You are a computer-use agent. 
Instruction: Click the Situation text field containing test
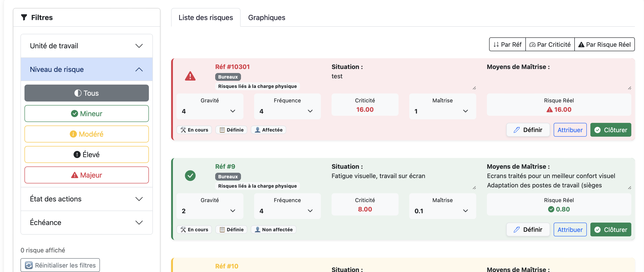click(403, 81)
